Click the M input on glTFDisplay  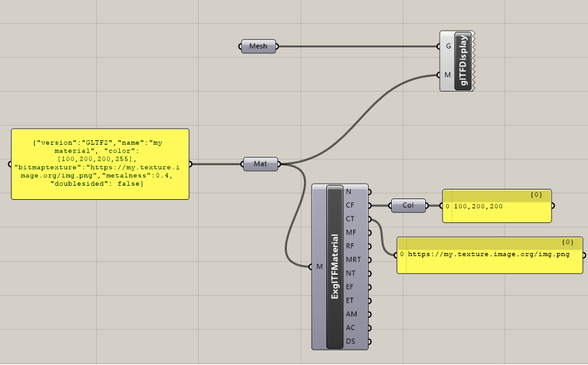click(448, 75)
